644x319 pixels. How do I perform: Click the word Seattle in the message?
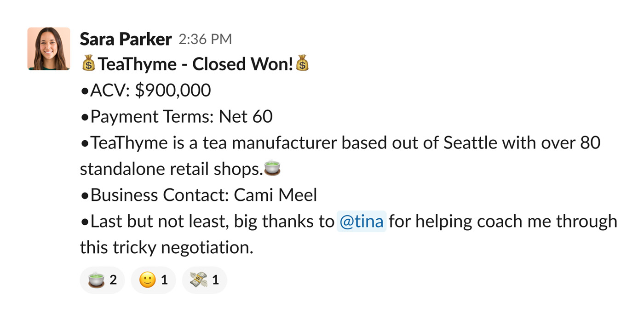click(470, 143)
